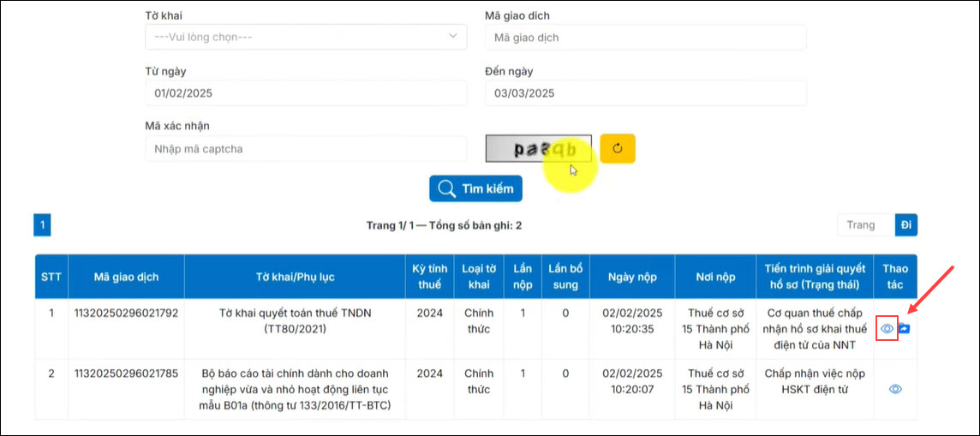Select transaction code 11320250296021785
980x436 pixels.
click(126, 373)
